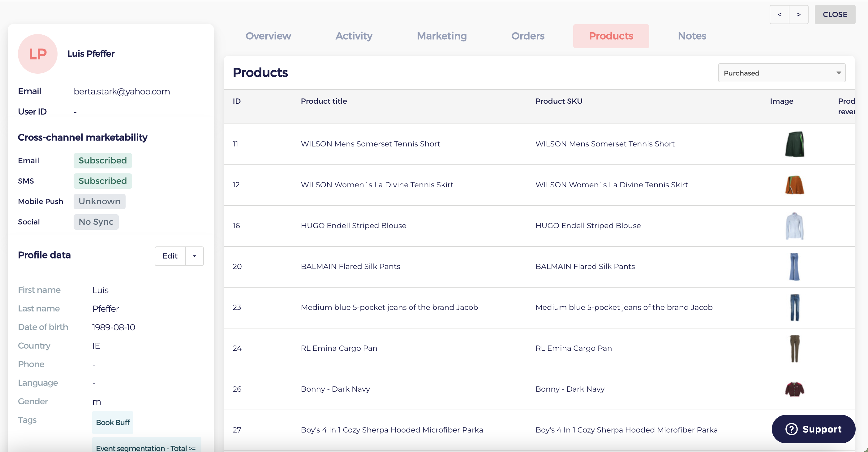This screenshot has width=868, height=452.
Task: Click product ID 26
Action: pyautogui.click(x=237, y=389)
